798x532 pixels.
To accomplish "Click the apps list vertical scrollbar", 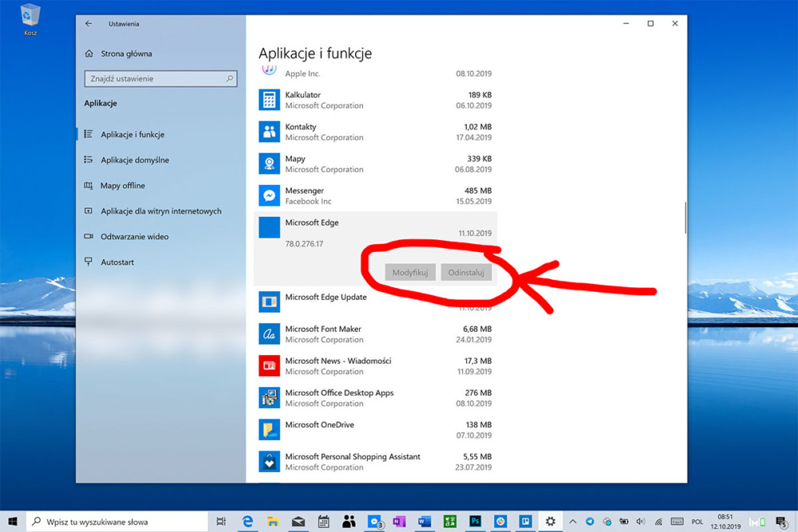I will [685, 218].
